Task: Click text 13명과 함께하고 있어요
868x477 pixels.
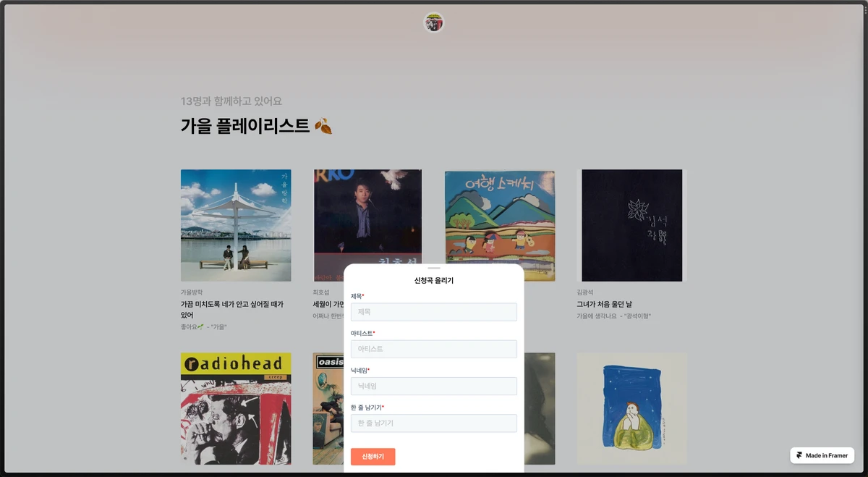Action: (x=231, y=101)
